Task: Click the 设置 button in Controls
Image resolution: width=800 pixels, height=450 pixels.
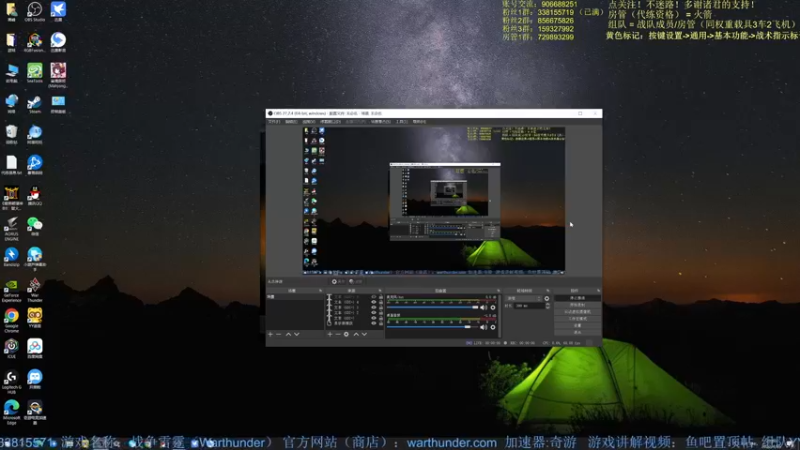Action: pos(578,326)
